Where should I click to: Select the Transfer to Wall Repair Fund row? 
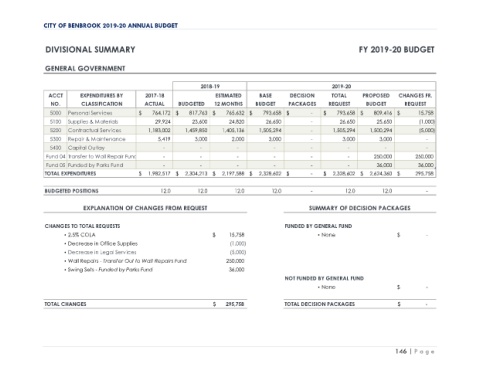click(x=239, y=156)
